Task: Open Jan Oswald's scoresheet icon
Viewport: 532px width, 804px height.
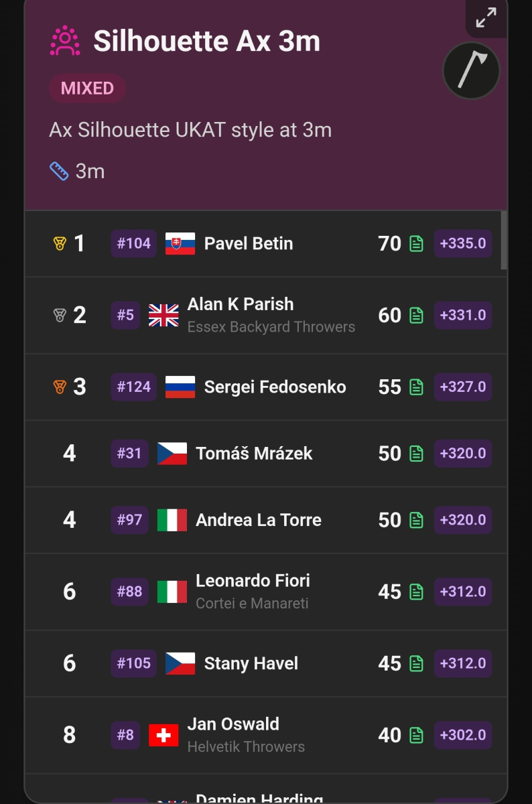Action: click(x=416, y=736)
